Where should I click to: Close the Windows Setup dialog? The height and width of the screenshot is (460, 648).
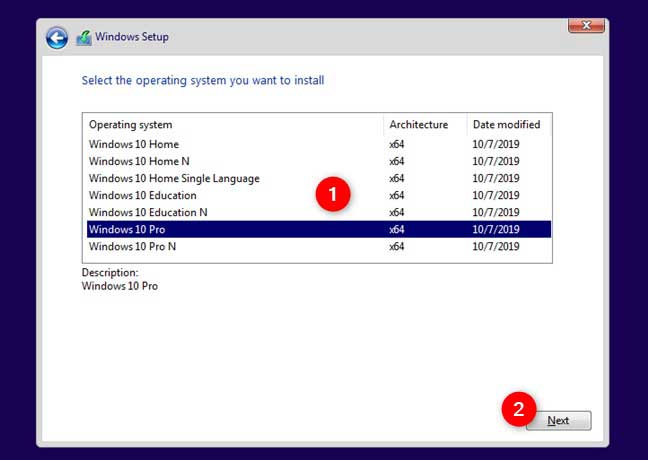586,25
